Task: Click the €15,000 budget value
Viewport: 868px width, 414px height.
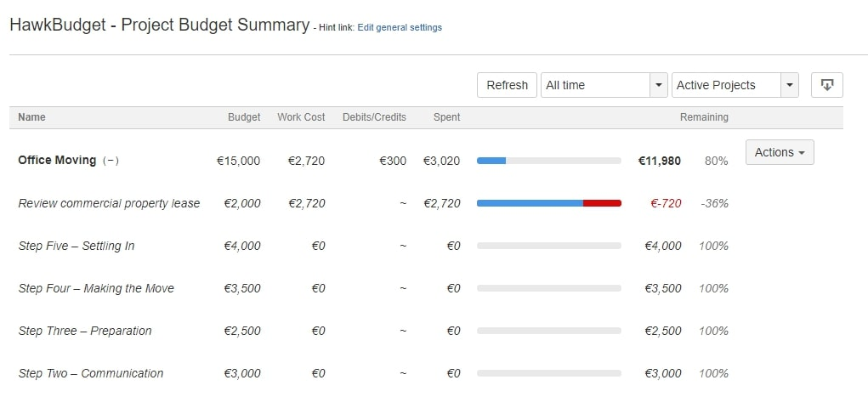Action: pyautogui.click(x=239, y=161)
